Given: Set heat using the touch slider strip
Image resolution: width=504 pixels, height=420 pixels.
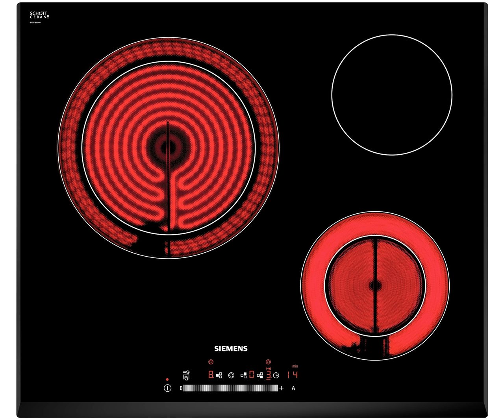Looking at the screenshot, I should [x=230, y=388].
